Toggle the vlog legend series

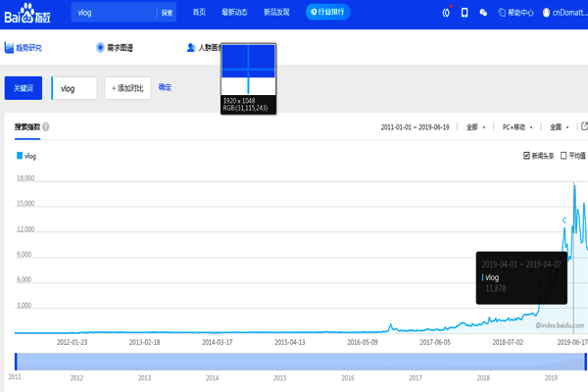tap(26, 156)
